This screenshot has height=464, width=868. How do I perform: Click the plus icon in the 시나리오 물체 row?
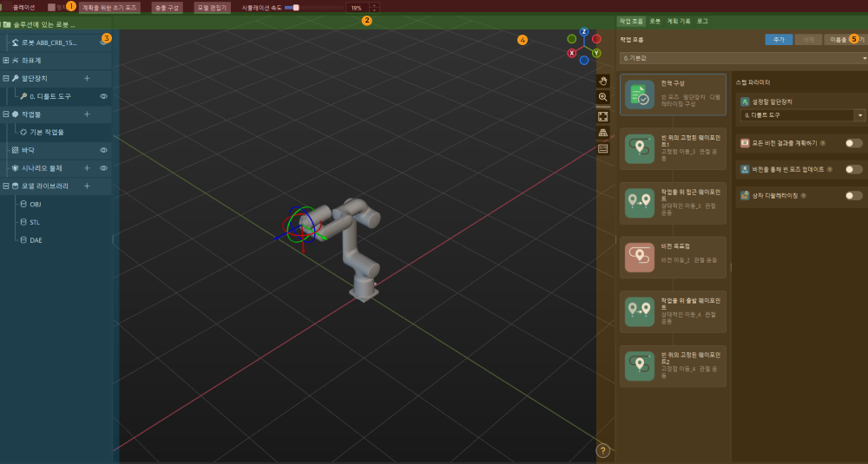coord(87,168)
